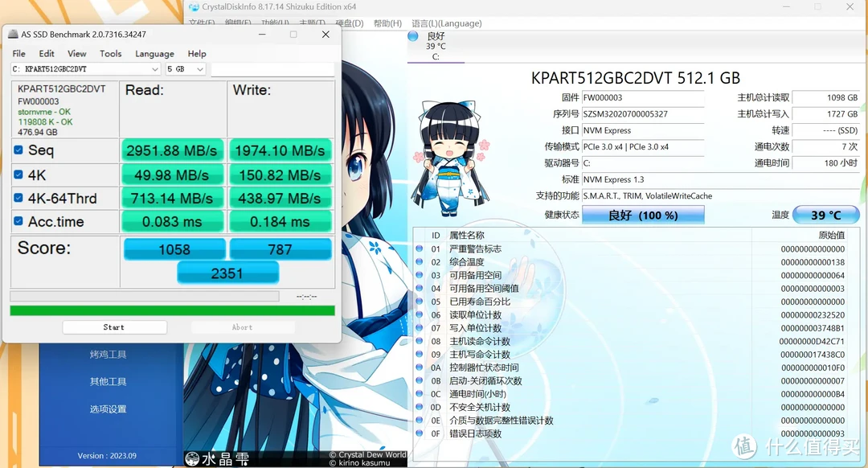Click the status dot for attribute 0B 启动-关闭循环次数
Image resolution: width=868 pixels, height=468 pixels.
click(420, 380)
